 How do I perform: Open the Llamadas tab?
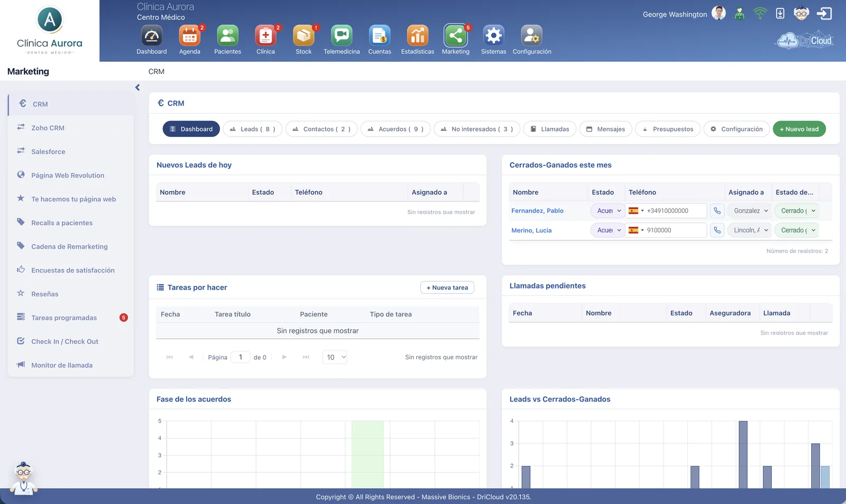pos(550,129)
